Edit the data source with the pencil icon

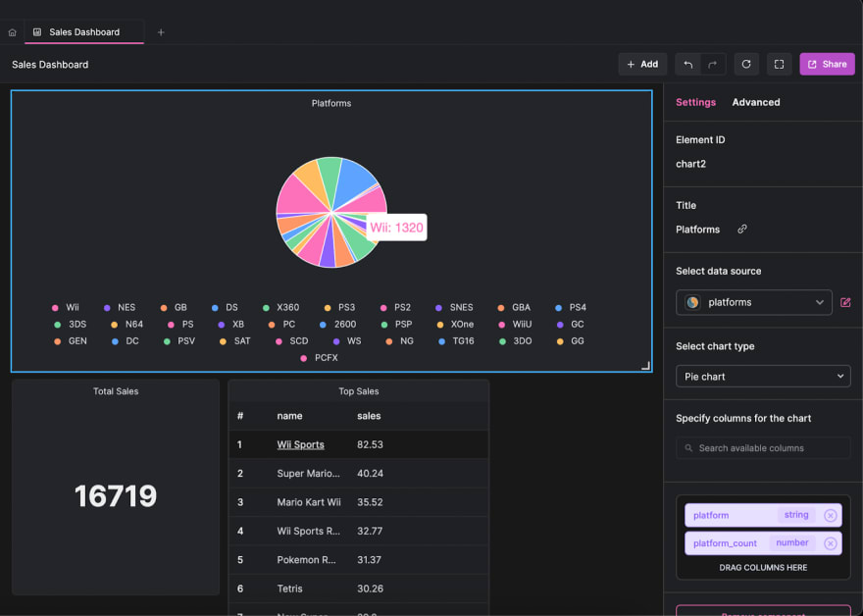click(845, 302)
